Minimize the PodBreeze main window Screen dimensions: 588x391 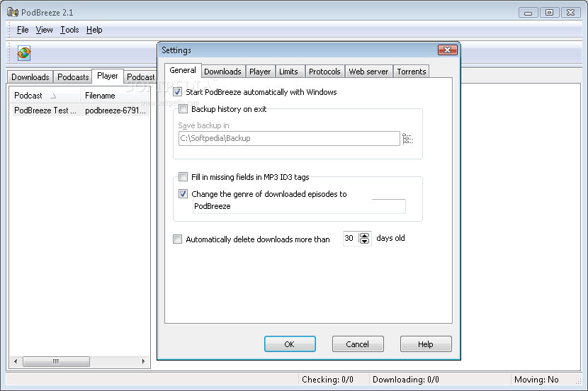tap(528, 12)
